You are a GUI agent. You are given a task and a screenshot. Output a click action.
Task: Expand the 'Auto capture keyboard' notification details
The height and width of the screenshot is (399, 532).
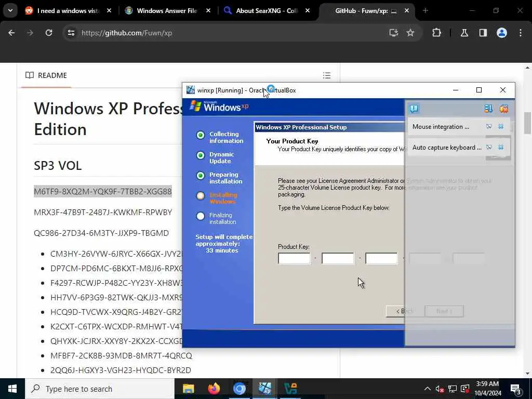pos(489,147)
